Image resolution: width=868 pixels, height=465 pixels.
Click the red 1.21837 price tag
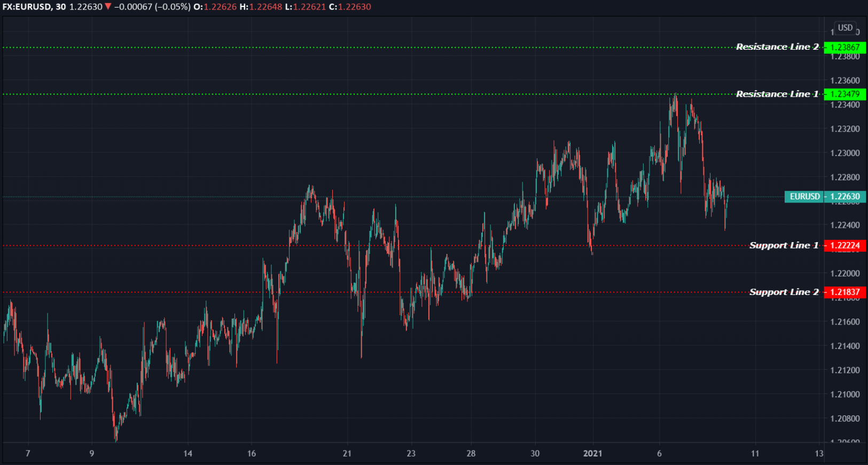coord(844,292)
